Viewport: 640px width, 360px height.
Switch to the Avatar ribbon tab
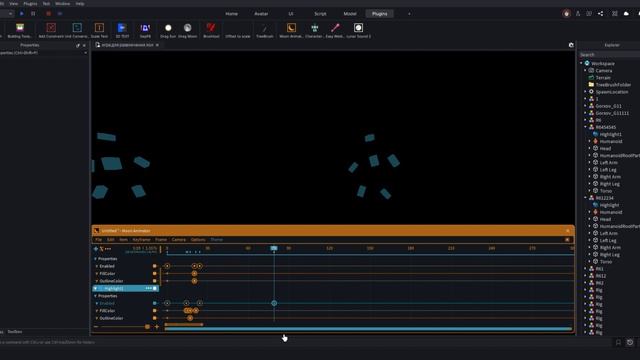[x=261, y=13]
